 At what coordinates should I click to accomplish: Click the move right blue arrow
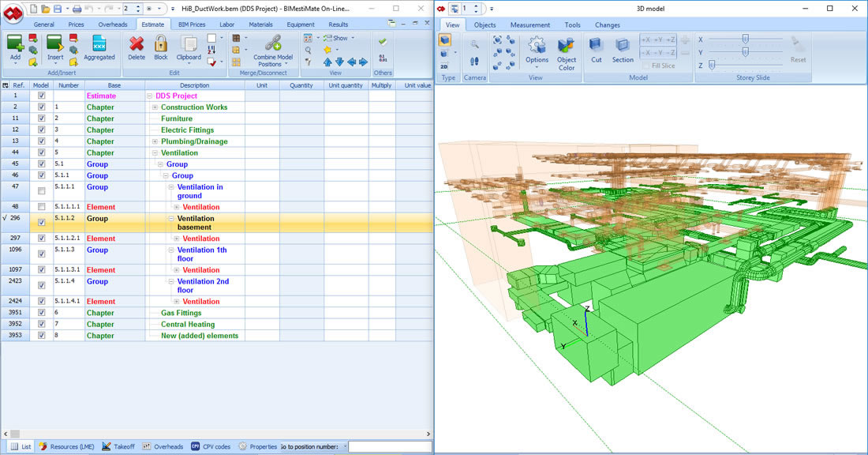[363, 62]
